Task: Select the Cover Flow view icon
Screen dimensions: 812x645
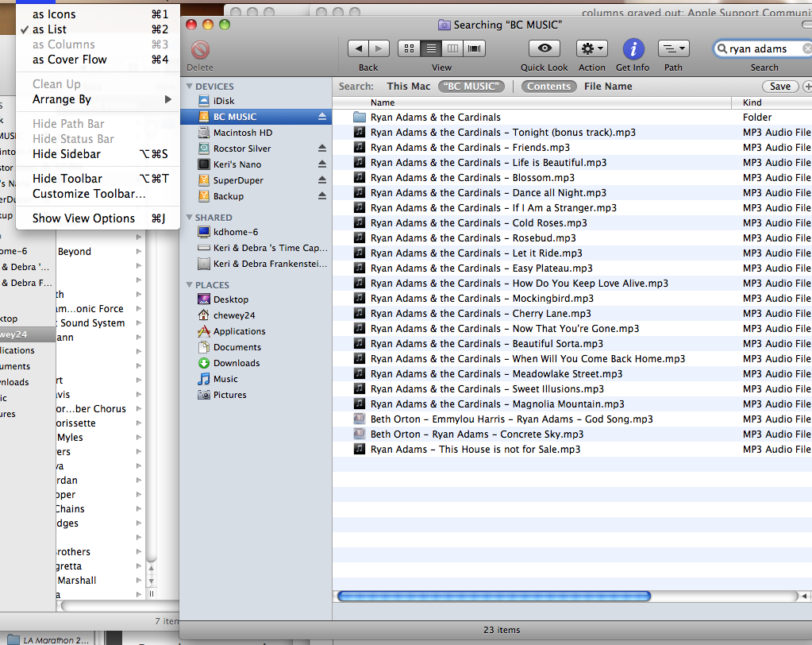Action: 473,48
